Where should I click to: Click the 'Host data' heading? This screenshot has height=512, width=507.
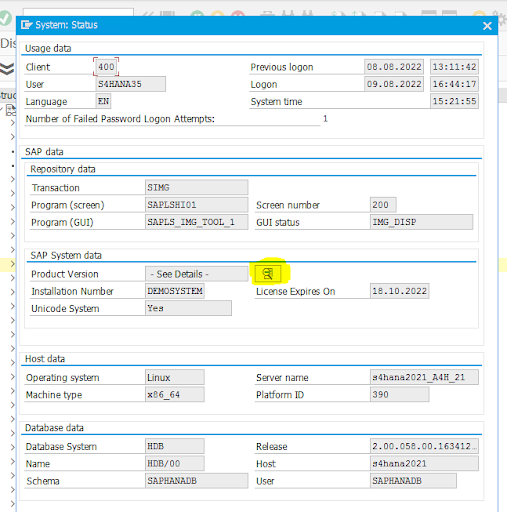click(x=45, y=359)
